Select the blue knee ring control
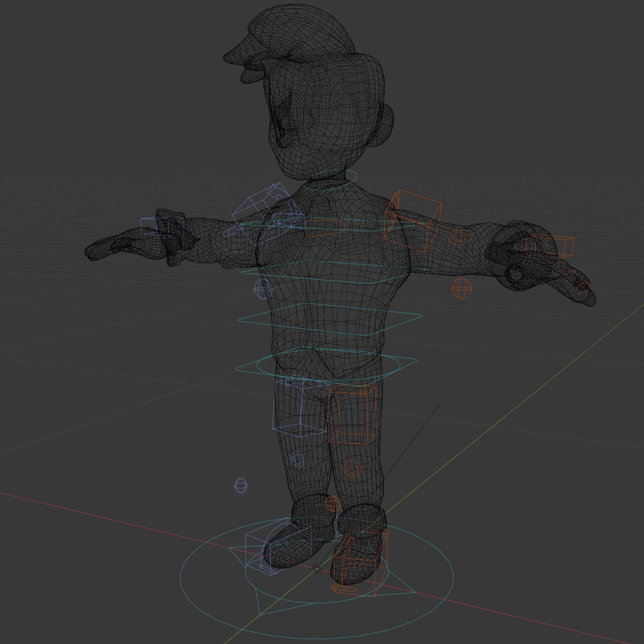Viewport: 644px width, 644px height. tap(298, 459)
